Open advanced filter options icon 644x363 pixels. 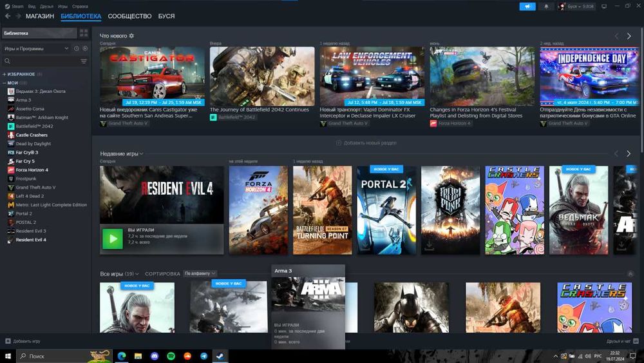84,61
